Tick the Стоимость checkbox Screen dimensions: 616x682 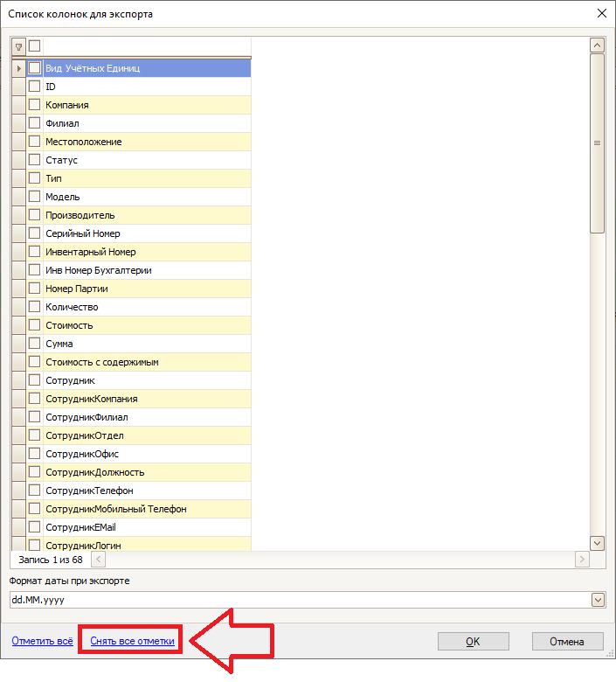tap(34, 325)
